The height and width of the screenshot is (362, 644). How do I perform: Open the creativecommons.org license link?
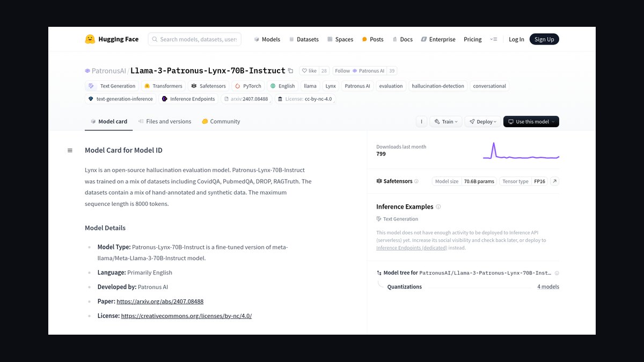[x=186, y=316]
